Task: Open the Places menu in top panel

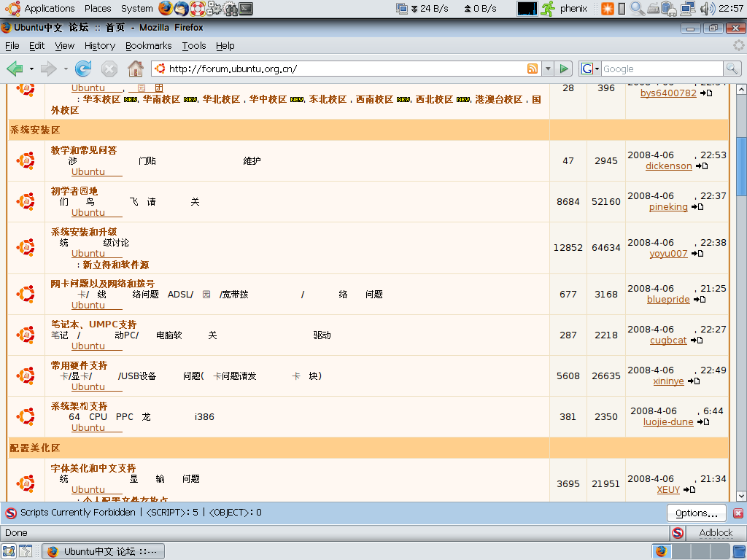Action: tap(98, 8)
